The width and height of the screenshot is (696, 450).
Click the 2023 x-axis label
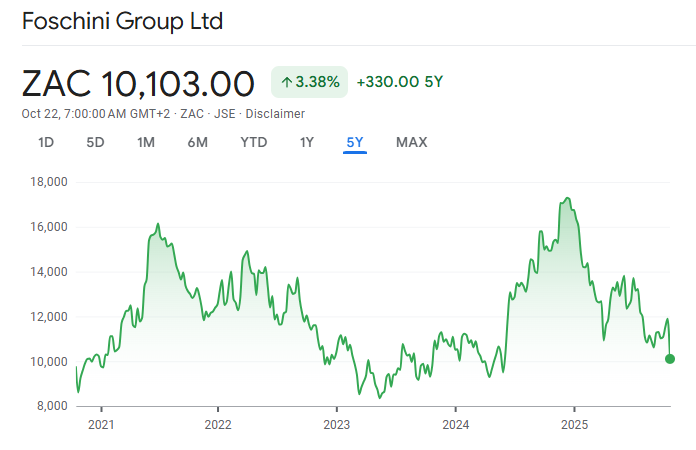337,424
